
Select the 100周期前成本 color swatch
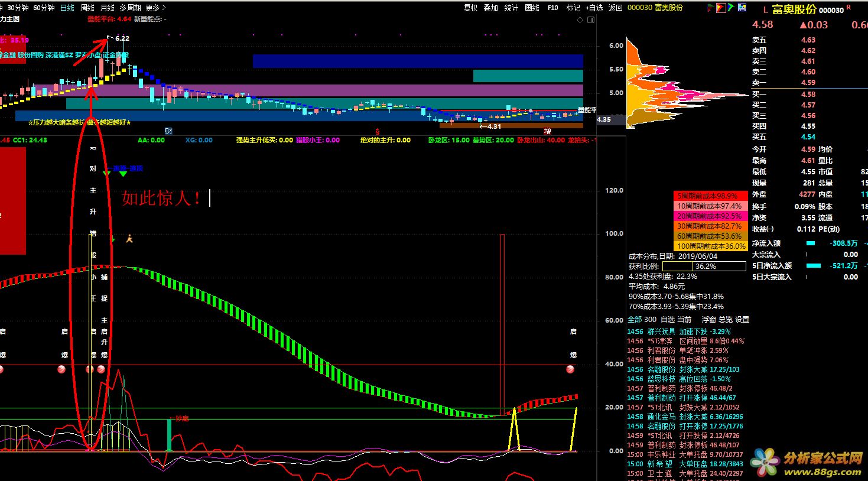tap(710, 246)
